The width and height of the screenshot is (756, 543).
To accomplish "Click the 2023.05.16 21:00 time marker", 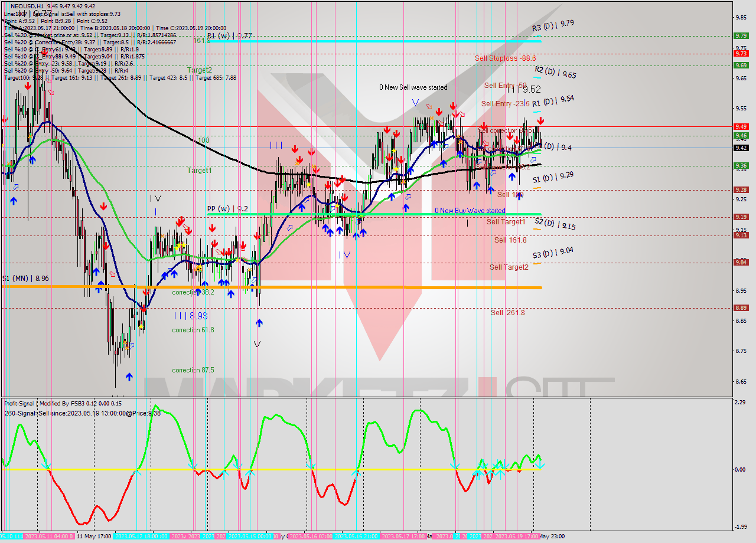I will coord(357,537).
